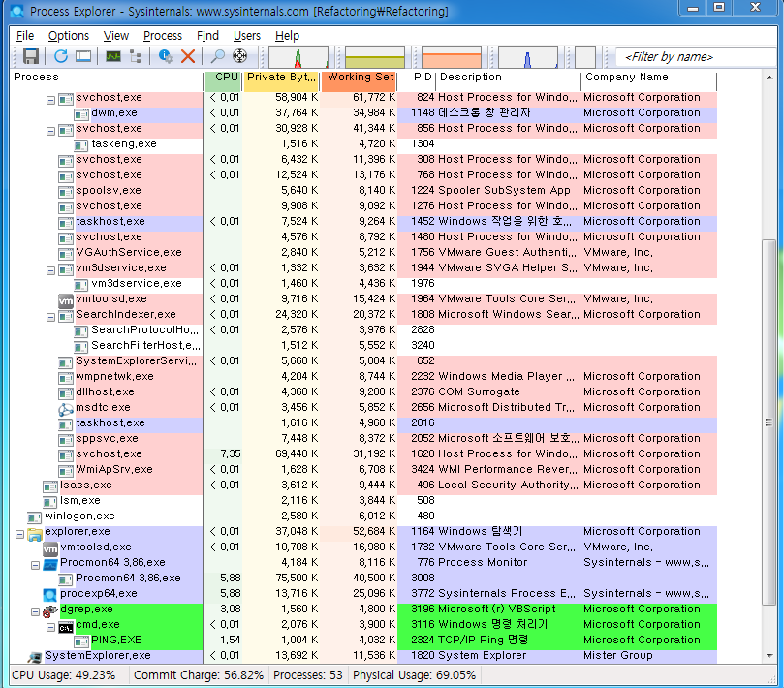The height and width of the screenshot is (688, 784).
Task: Click the Find handle magnifier icon
Action: tap(217, 56)
